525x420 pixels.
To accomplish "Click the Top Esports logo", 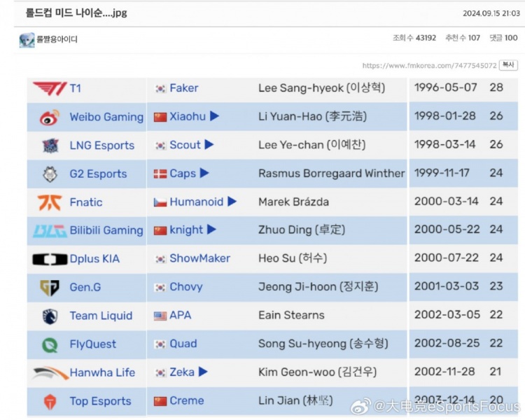I will click(50, 402).
